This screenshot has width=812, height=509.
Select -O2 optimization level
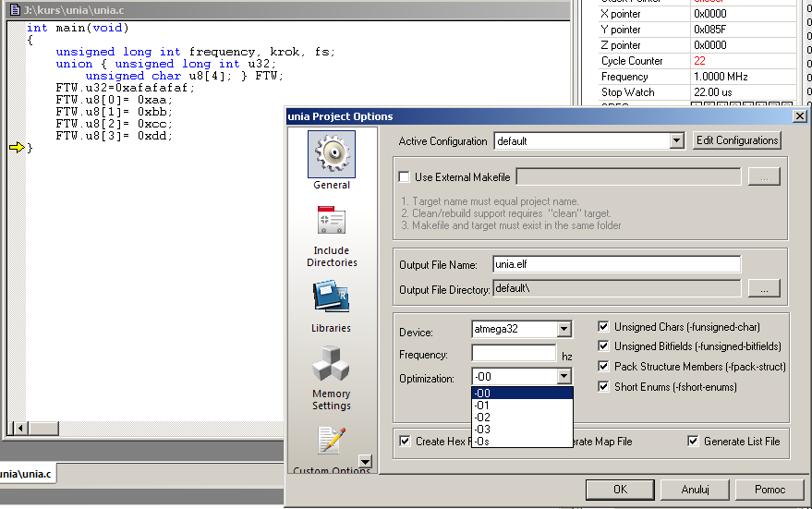tap(482, 417)
